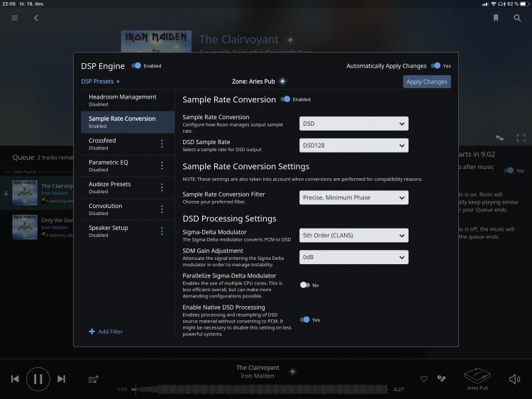Open Speaker Setup three-dot menu
Screen dimensions: 532x399
coord(162,231)
